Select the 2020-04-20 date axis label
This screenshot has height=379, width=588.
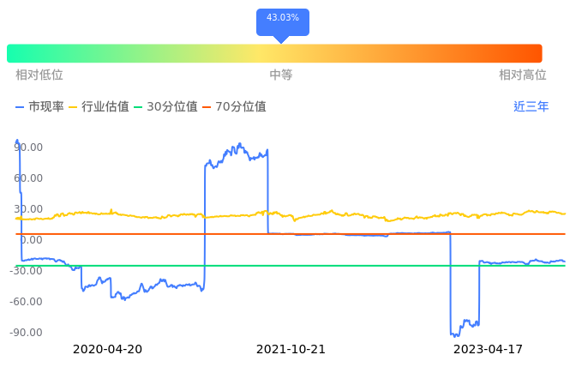(x=107, y=350)
